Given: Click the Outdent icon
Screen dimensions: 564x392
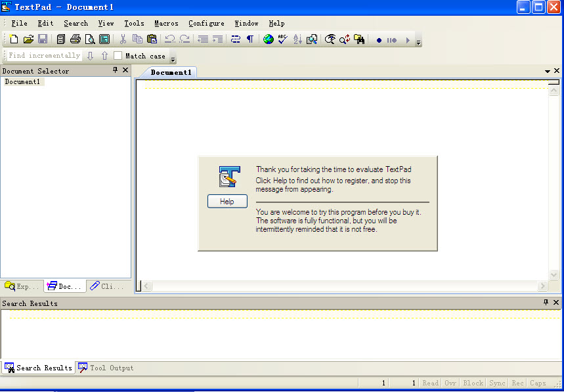Looking at the screenshot, I should click(203, 39).
